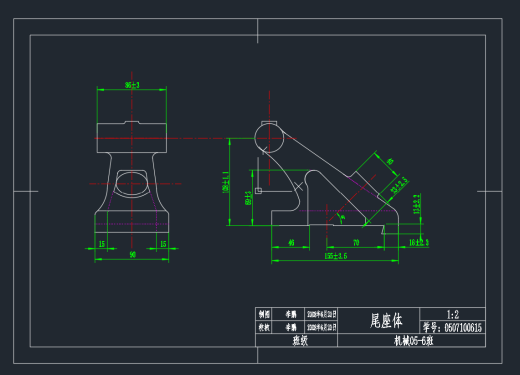Select the 70 dimension text
This screenshot has height=375, width=520.
pyautogui.click(x=356, y=243)
